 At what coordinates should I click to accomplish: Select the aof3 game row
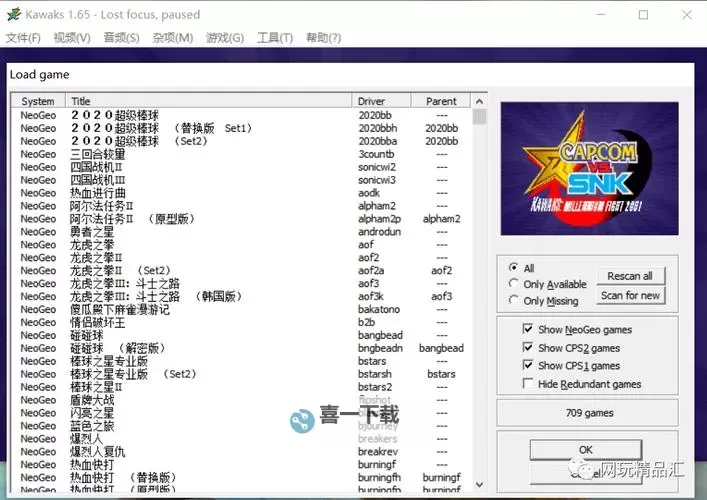pos(242,284)
